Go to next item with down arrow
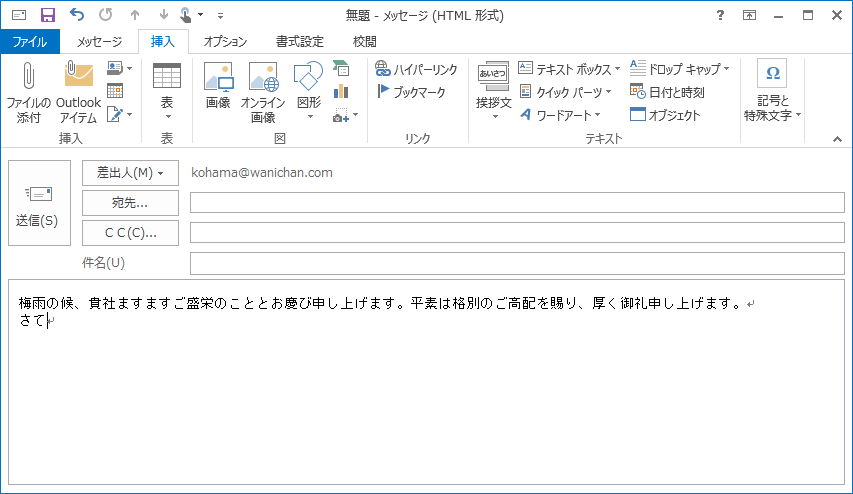 (x=163, y=15)
